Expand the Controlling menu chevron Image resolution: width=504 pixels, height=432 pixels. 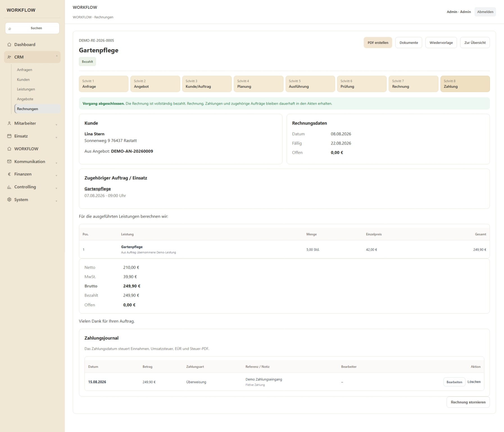tap(56, 188)
